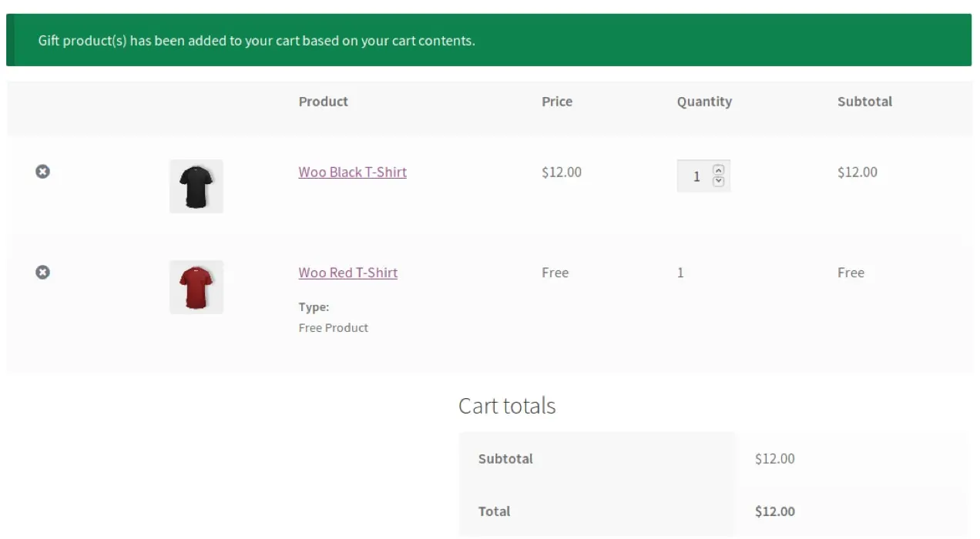Click the Cart totals heading
Viewport: 980px width, 539px height.
(506, 406)
